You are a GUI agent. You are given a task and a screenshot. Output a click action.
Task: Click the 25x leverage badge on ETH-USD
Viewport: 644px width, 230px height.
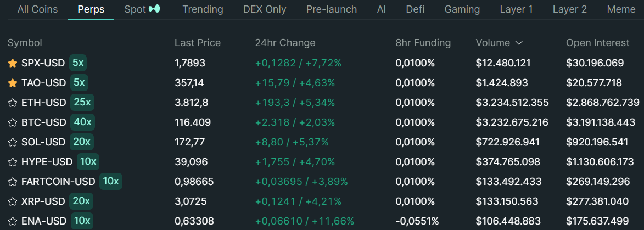[82, 102]
